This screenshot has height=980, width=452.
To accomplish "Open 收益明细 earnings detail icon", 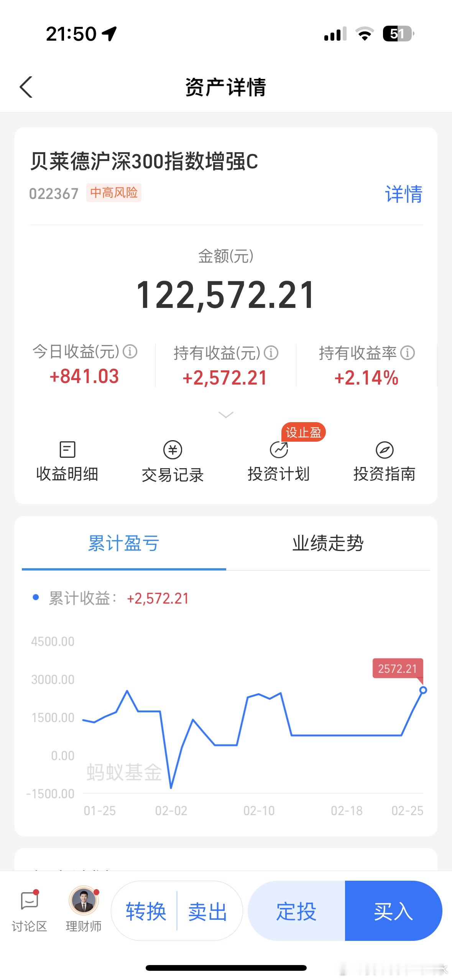I will coord(67,449).
